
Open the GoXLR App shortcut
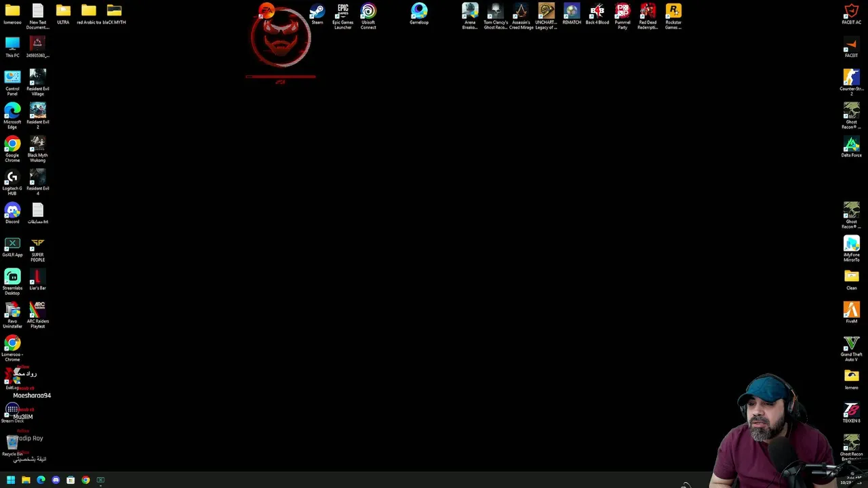(12, 247)
